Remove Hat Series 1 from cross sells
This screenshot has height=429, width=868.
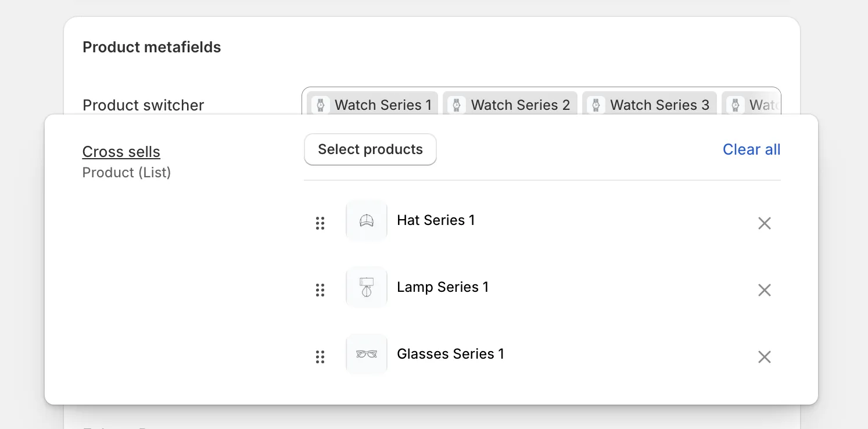pyautogui.click(x=764, y=223)
